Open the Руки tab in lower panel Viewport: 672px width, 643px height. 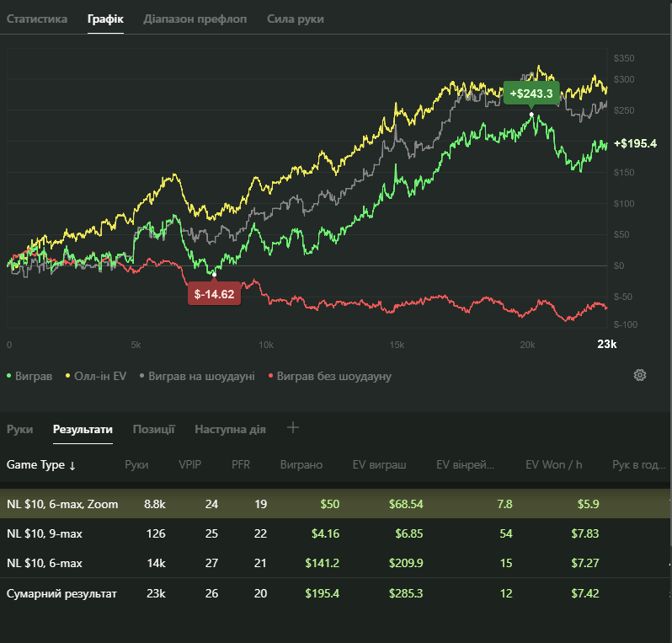click(19, 429)
